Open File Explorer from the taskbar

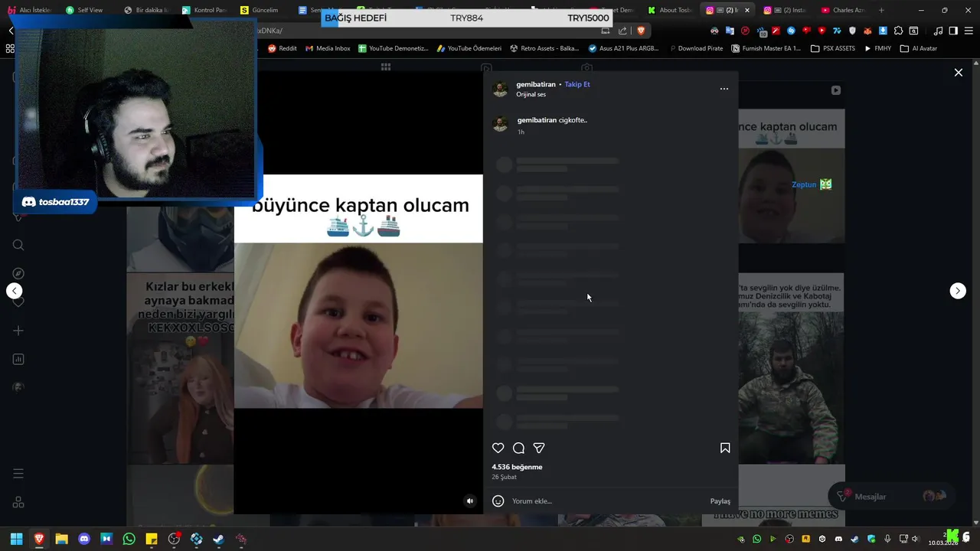61,539
